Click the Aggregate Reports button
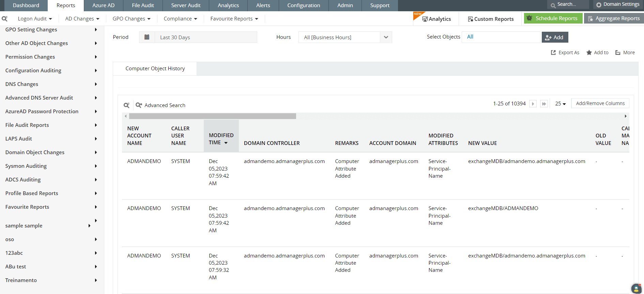 point(614,18)
